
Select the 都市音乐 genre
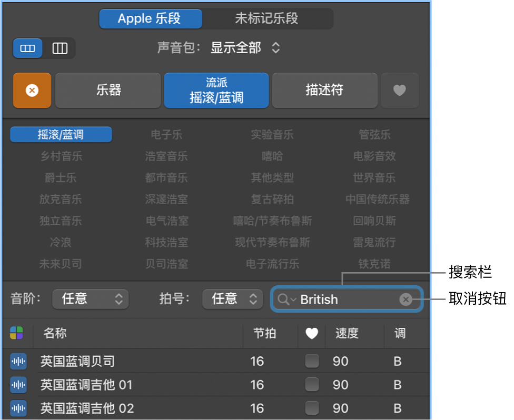[166, 178]
